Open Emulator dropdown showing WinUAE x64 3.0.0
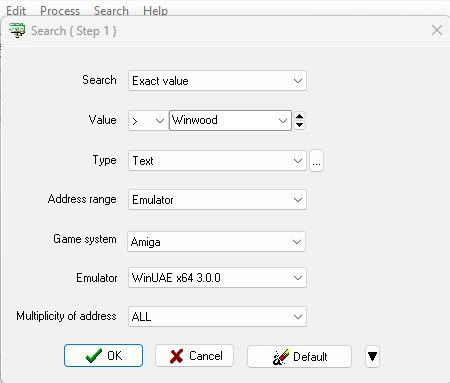 [x=217, y=278]
